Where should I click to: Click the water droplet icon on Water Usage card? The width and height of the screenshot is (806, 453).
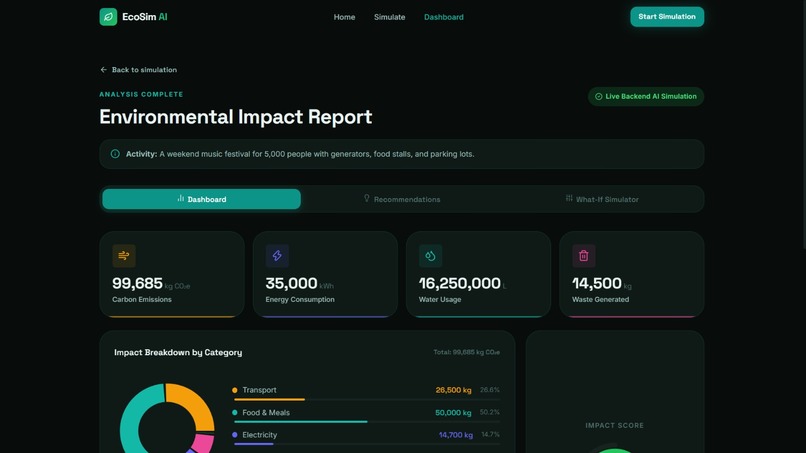pos(430,256)
